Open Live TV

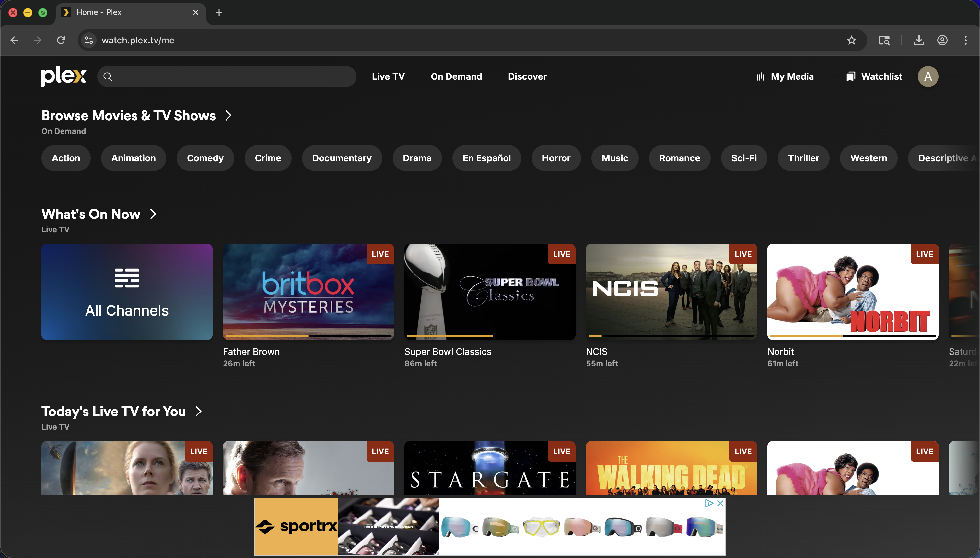coord(388,76)
